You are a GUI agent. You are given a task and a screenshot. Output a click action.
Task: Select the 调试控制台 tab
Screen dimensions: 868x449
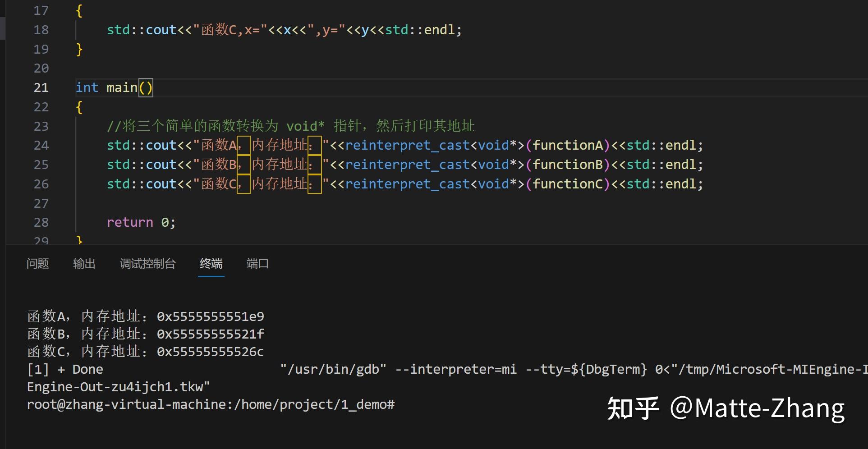[x=147, y=264]
